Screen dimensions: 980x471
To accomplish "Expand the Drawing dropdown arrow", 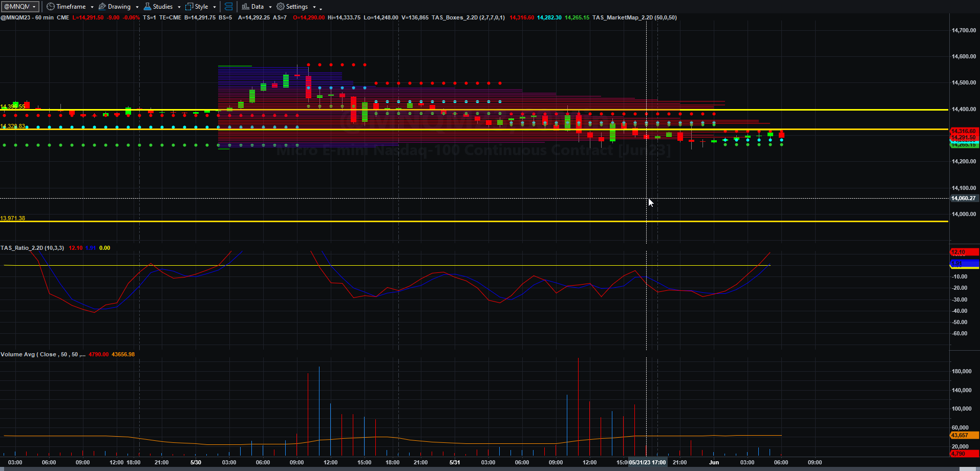I will coord(137,7).
